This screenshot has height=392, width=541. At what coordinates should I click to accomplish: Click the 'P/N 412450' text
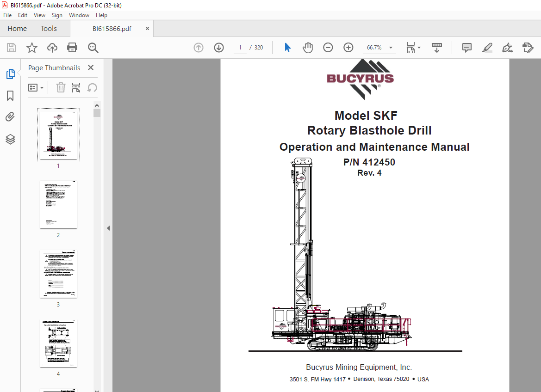369,162
